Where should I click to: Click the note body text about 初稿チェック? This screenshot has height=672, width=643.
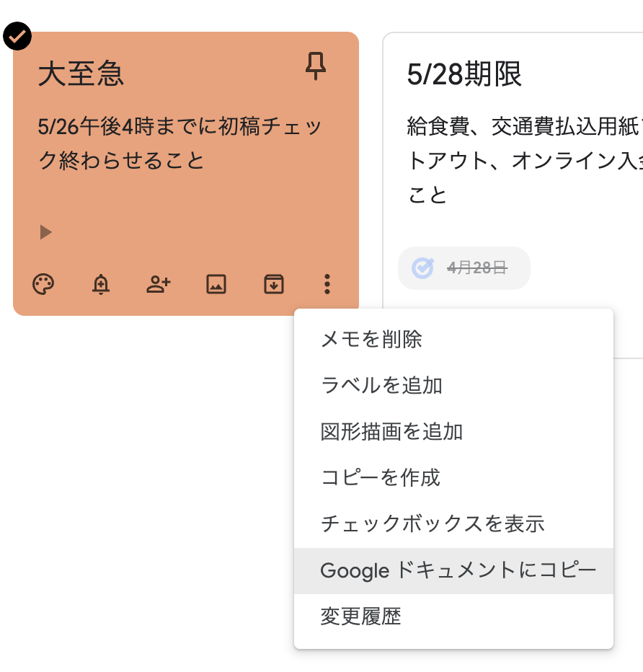point(179,143)
